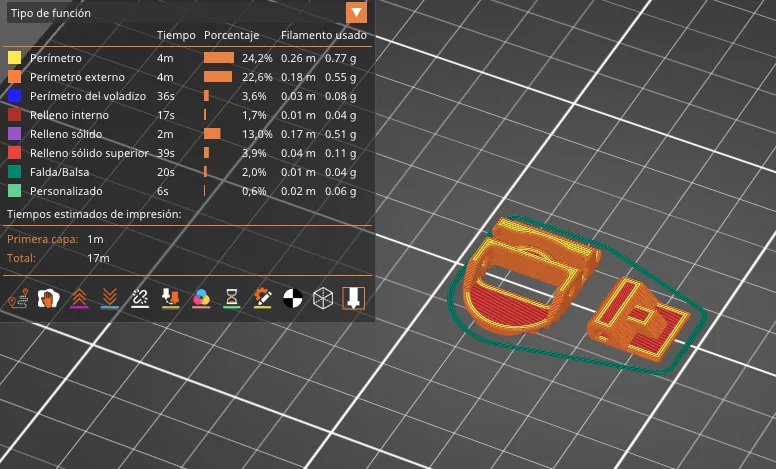Viewport: 776px width, 469px height.
Task: Select the Relleno interno row label
Action: (69, 115)
